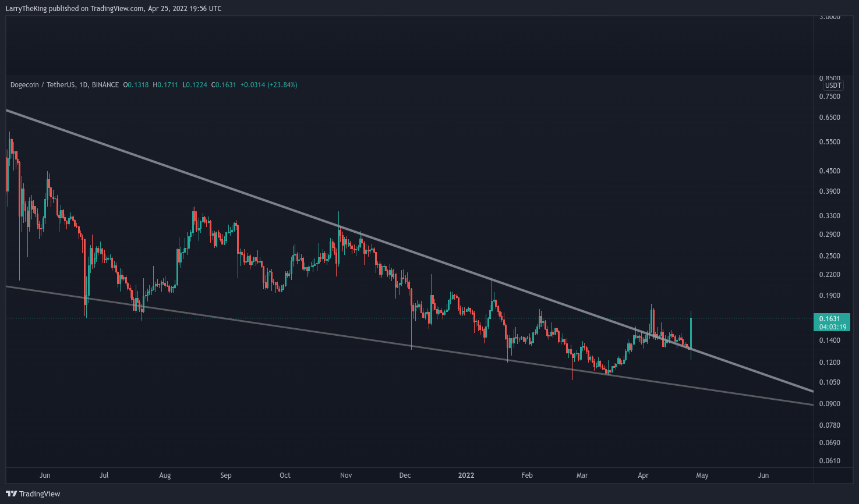Screen dimensions: 859x504
Task: Click the Oct label on time axis
Action: (x=285, y=475)
